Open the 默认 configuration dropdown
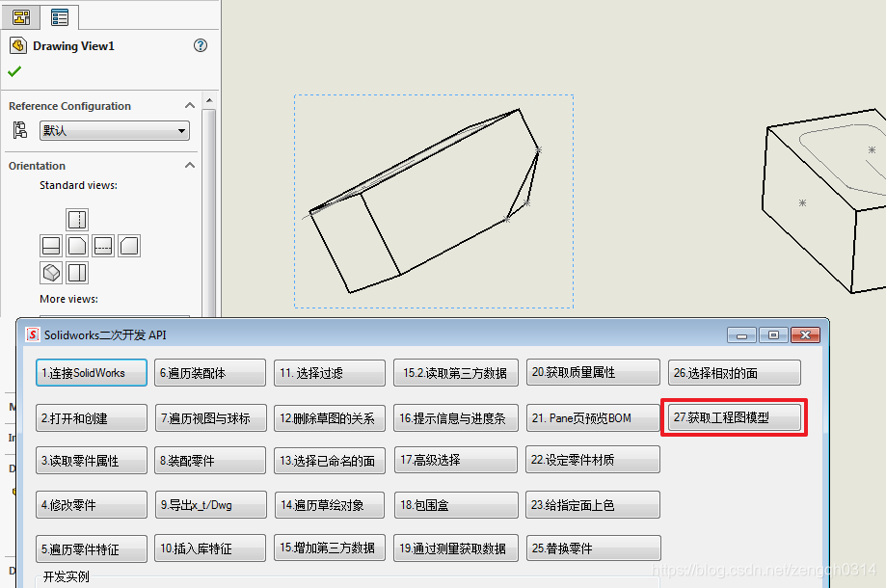 115,131
